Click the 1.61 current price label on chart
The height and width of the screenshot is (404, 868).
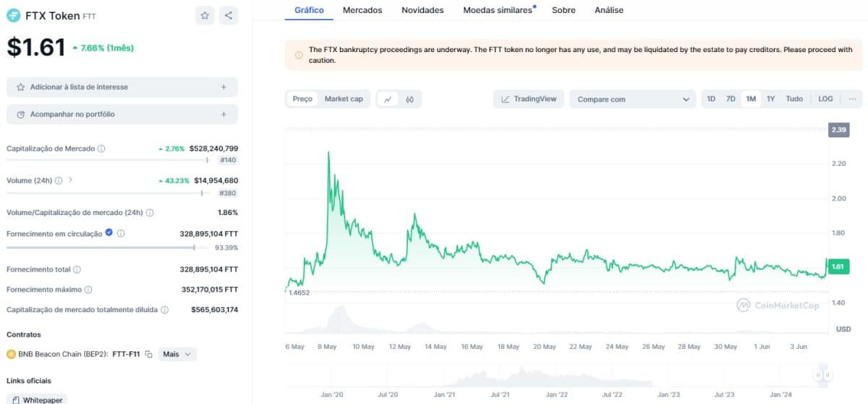838,267
